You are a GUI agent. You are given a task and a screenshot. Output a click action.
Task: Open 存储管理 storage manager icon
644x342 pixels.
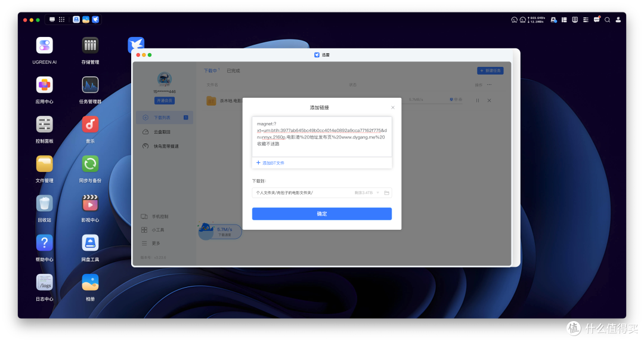point(90,45)
